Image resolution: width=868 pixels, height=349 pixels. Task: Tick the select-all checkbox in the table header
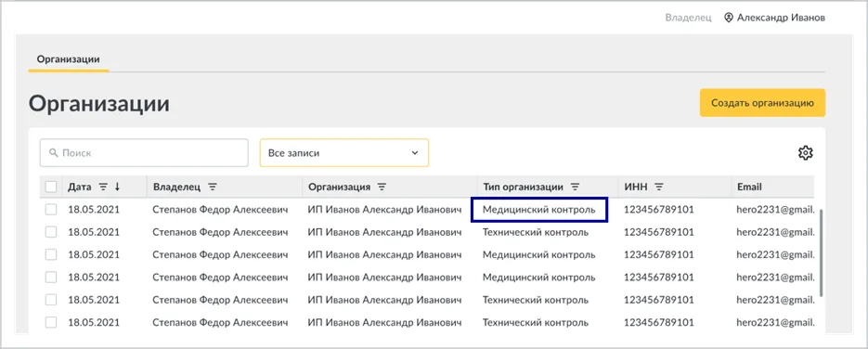click(51, 187)
